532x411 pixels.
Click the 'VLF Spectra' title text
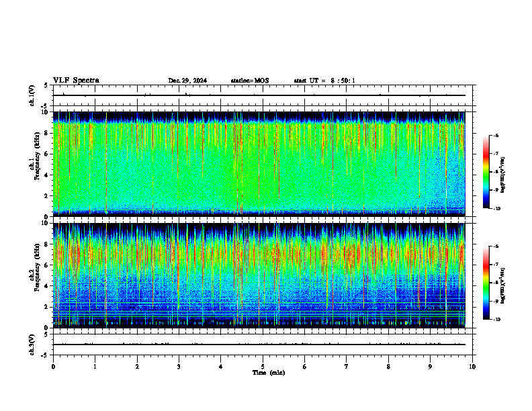coord(76,81)
